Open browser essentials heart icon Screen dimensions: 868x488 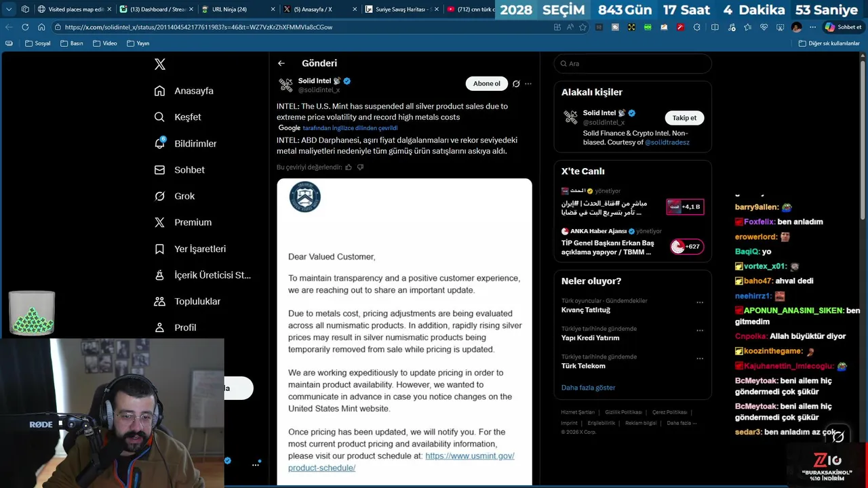point(764,27)
